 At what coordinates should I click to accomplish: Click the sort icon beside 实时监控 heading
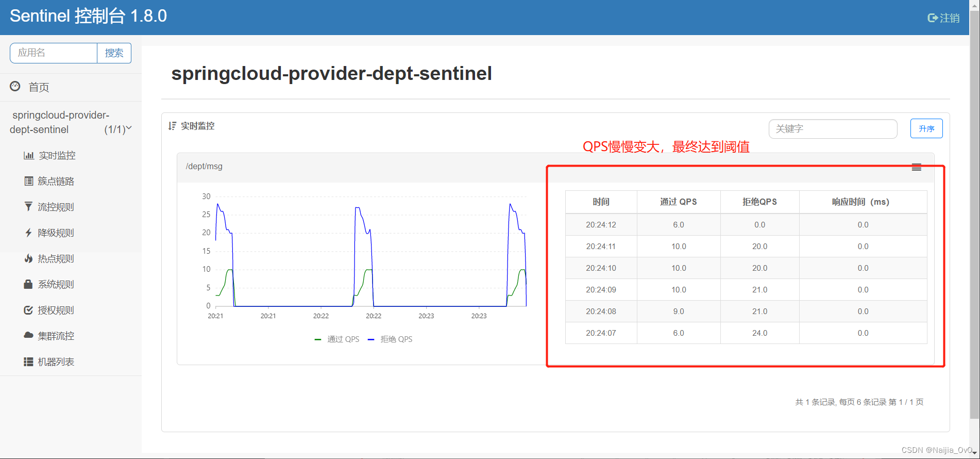click(x=172, y=126)
